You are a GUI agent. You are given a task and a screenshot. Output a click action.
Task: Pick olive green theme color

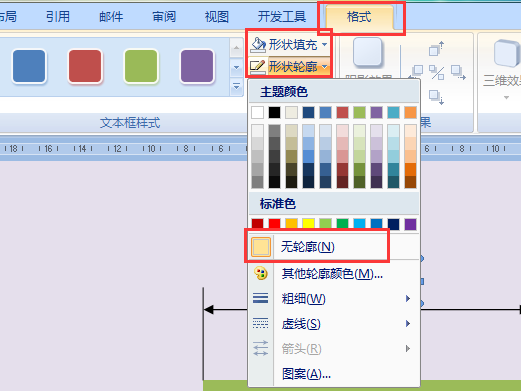(x=359, y=113)
